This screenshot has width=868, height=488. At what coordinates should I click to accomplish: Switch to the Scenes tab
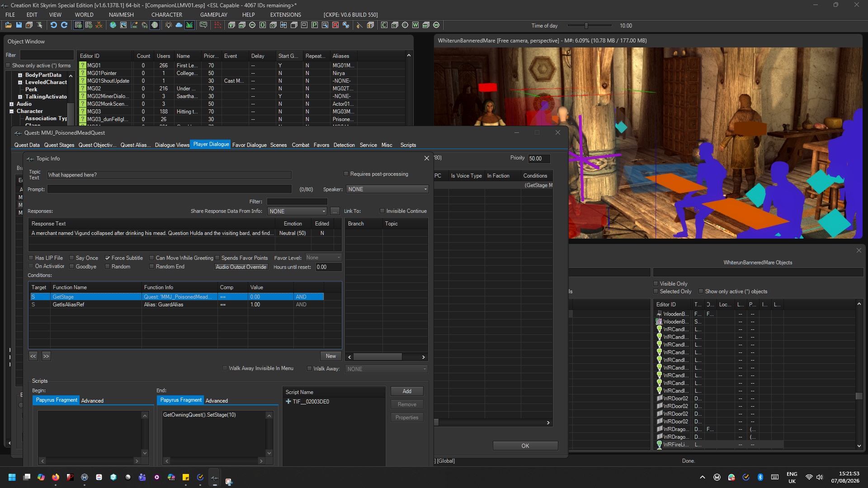pos(278,145)
